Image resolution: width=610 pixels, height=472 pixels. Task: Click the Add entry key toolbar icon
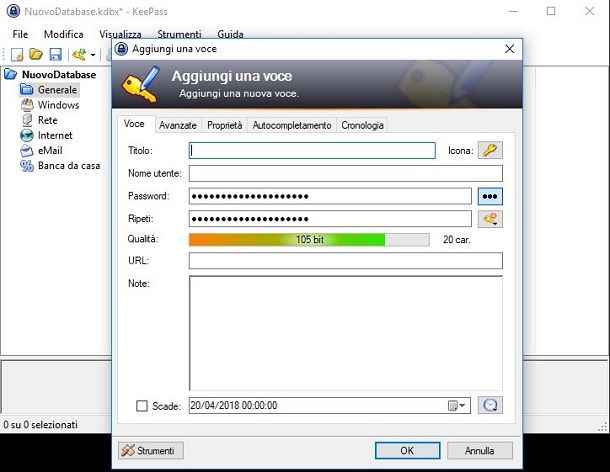(x=80, y=54)
